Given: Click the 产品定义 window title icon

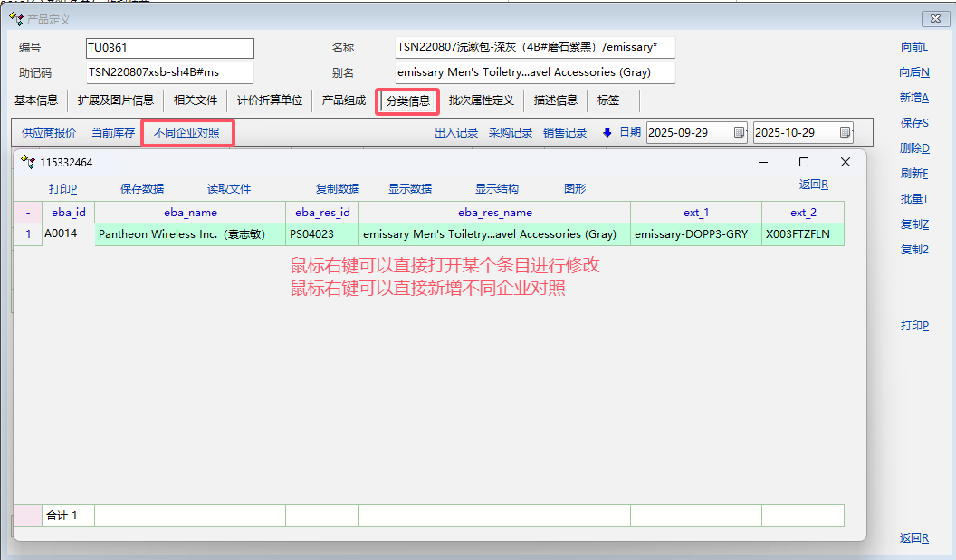Looking at the screenshot, I should tap(15, 19).
